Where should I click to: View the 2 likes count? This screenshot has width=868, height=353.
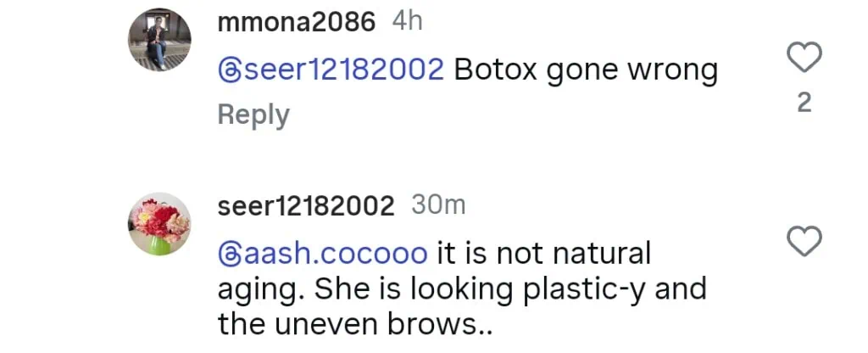[804, 103]
